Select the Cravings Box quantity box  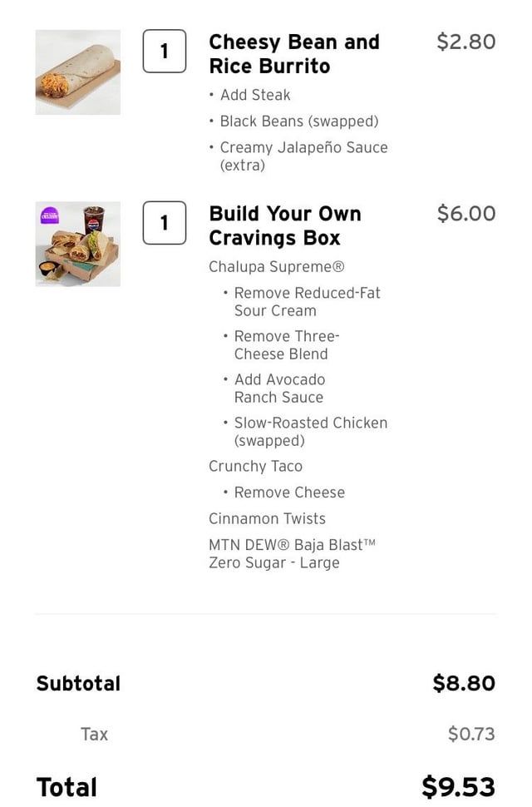coord(164,223)
